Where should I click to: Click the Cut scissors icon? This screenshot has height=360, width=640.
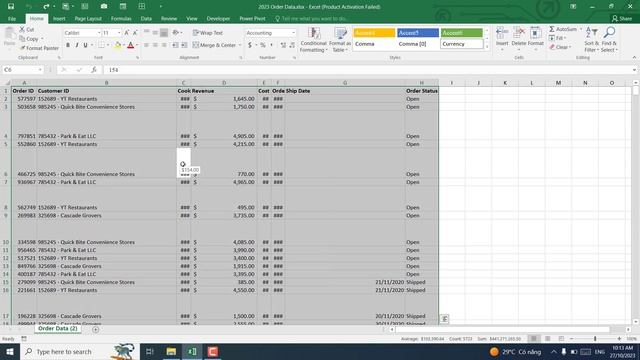(22, 29)
